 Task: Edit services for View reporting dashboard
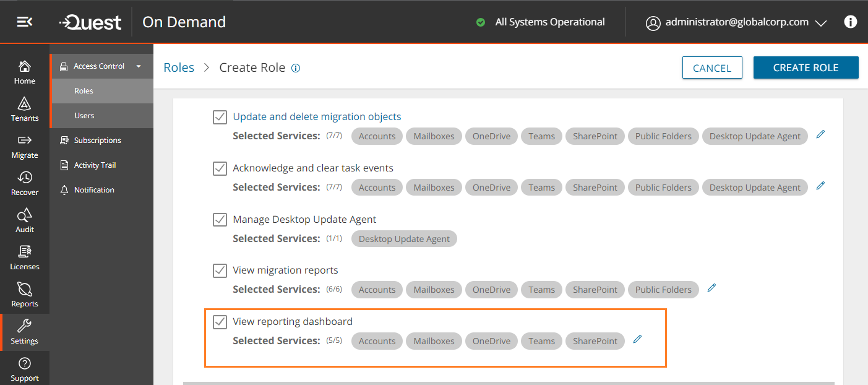click(x=637, y=339)
